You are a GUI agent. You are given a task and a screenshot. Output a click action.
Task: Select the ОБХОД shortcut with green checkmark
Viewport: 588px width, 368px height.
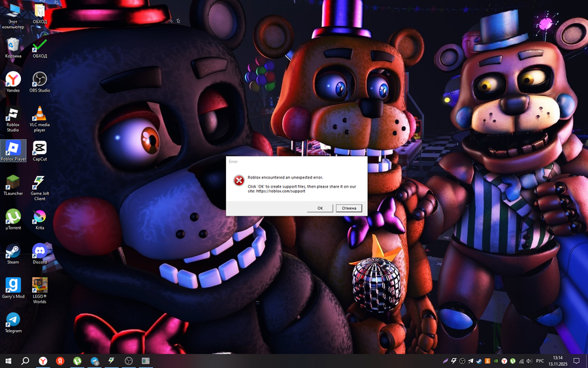coord(40,48)
